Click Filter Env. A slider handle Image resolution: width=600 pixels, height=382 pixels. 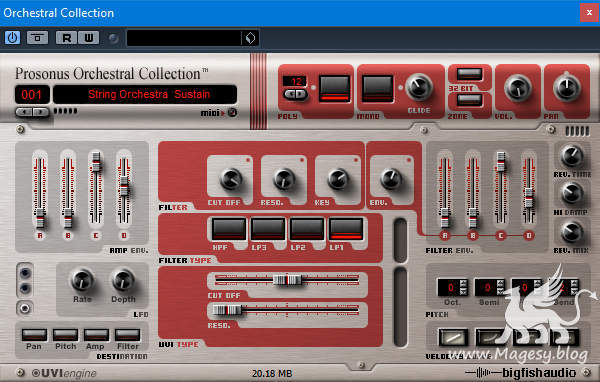point(445,218)
